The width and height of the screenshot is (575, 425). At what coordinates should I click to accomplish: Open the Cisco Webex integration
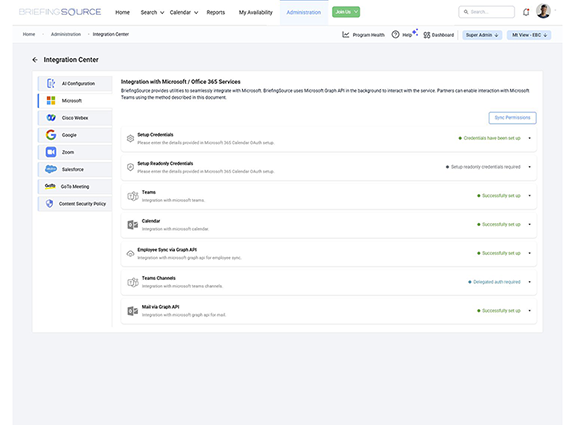[75, 118]
